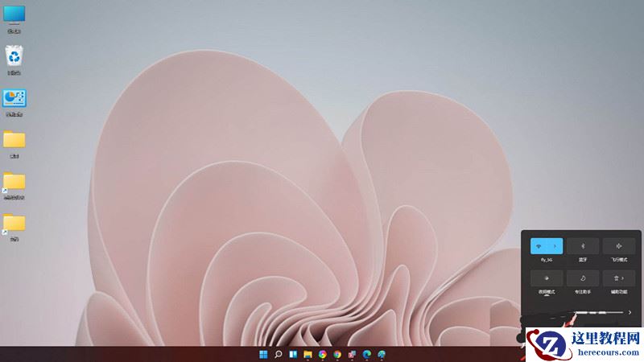Open the chevron beside the slider
The width and height of the screenshot is (644, 362).
[x=630, y=313]
